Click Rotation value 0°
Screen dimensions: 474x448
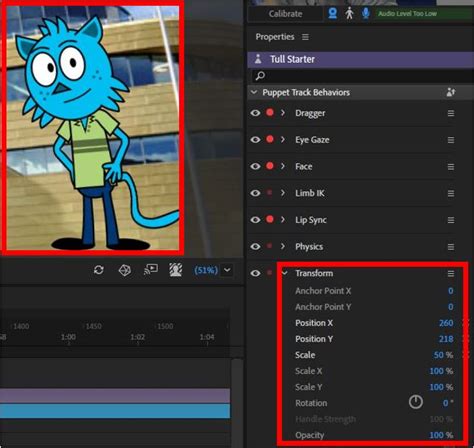[448, 403]
